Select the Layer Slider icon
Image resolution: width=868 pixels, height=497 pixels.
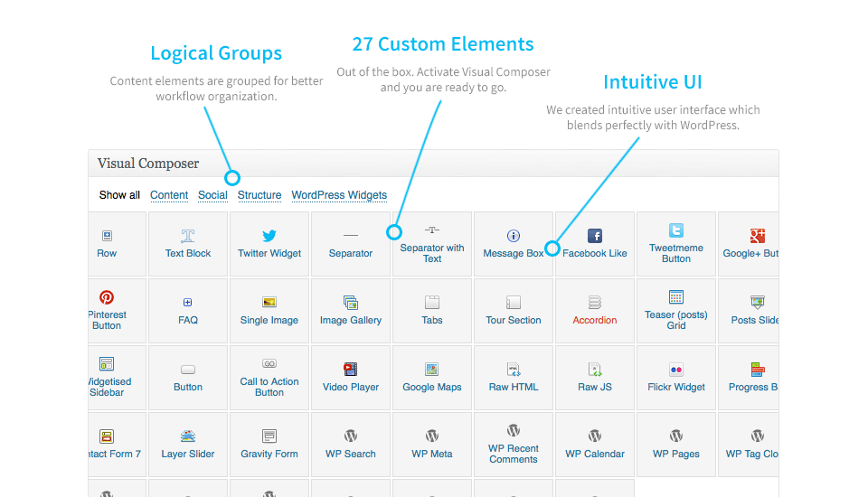pos(188,436)
